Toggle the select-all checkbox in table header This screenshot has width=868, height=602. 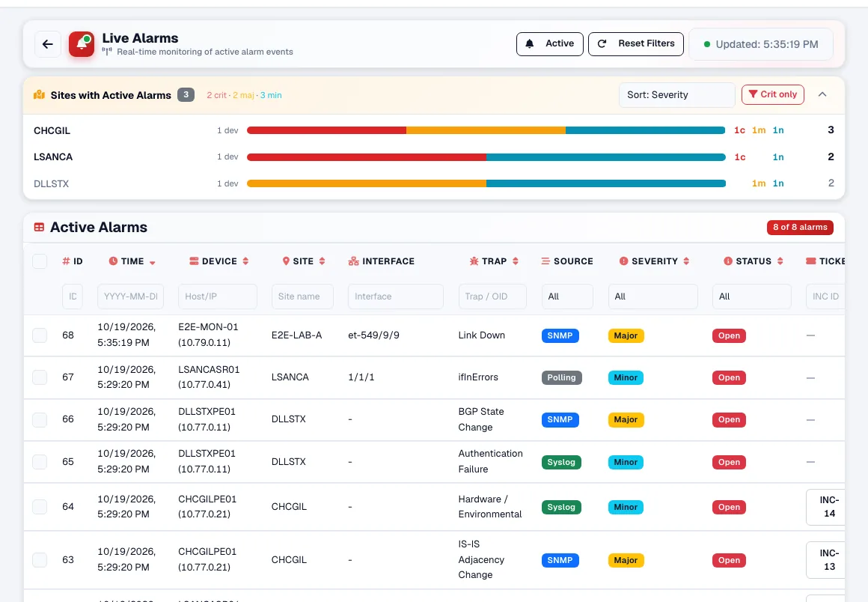click(40, 261)
